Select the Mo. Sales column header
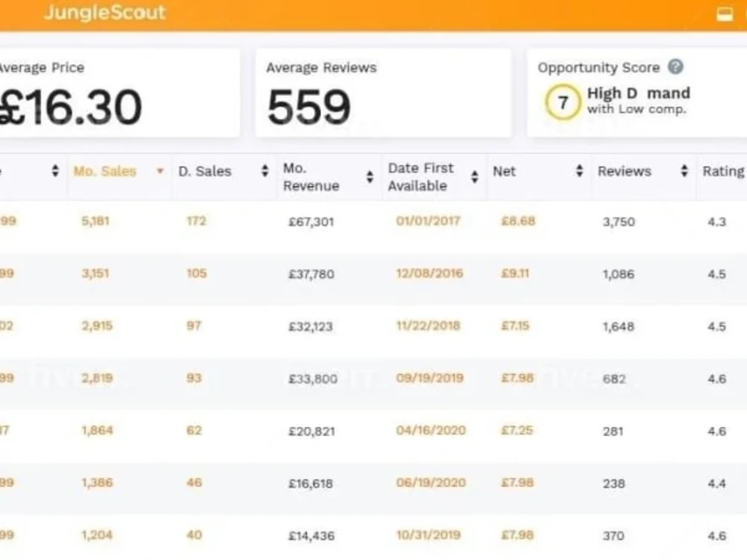 [105, 172]
